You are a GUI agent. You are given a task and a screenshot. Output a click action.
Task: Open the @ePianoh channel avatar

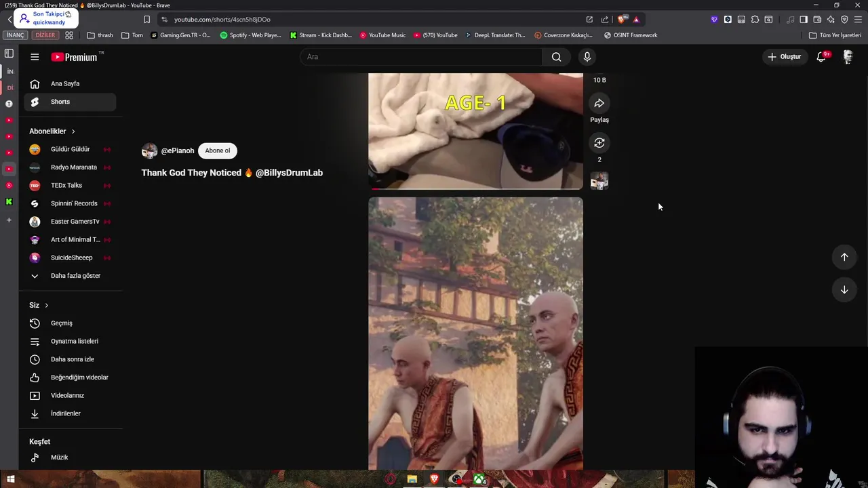tap(149, 150)
